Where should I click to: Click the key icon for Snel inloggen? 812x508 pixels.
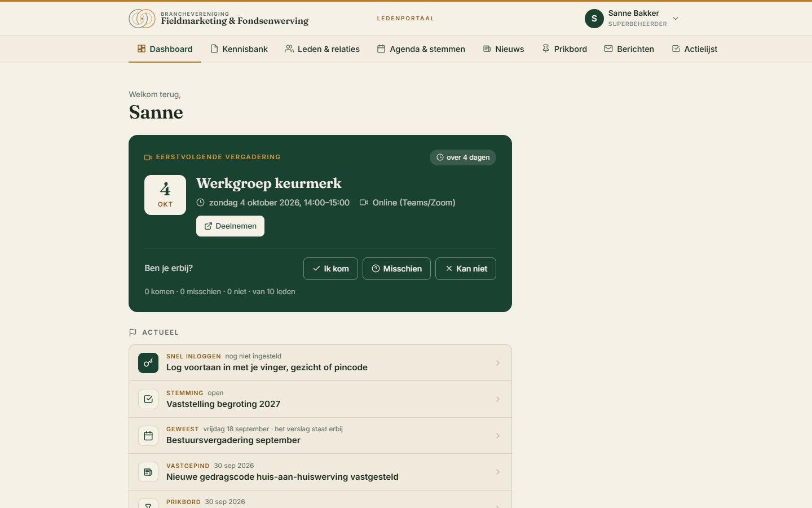148,363
